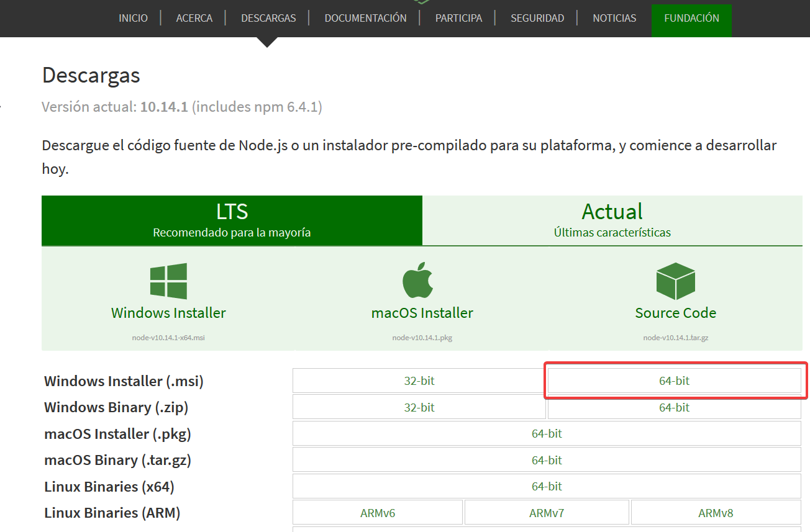
Task: Download Windows Binary (.zip) 32-bit
Action: tap(419, 407)
